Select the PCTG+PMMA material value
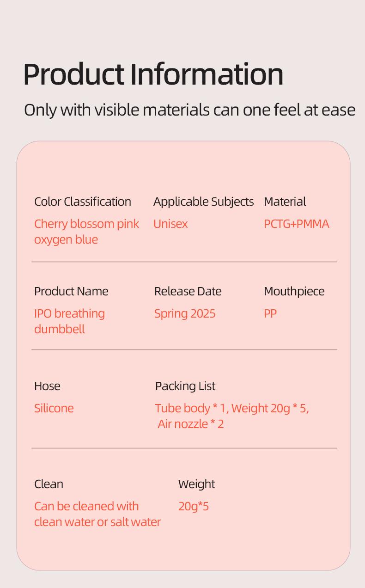The width and height of the screenshot is (365, 588). [296, 224]
